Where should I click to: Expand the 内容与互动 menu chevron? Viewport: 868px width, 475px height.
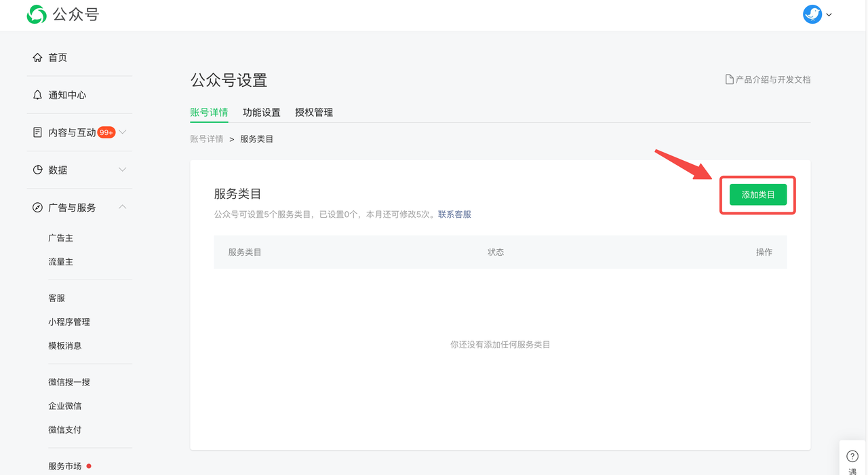point(123,132)
